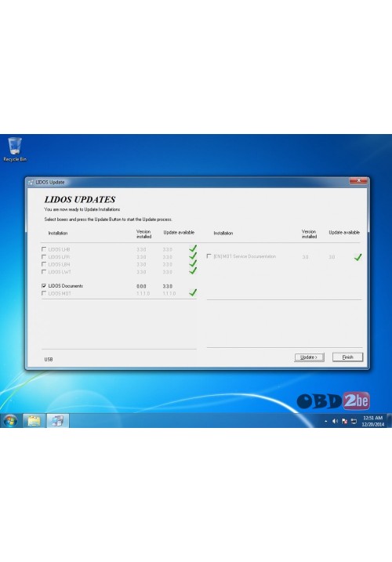Toggle the MDT Service Documentation checkbox
392x562 pixels.
click(x=209, y=256)
